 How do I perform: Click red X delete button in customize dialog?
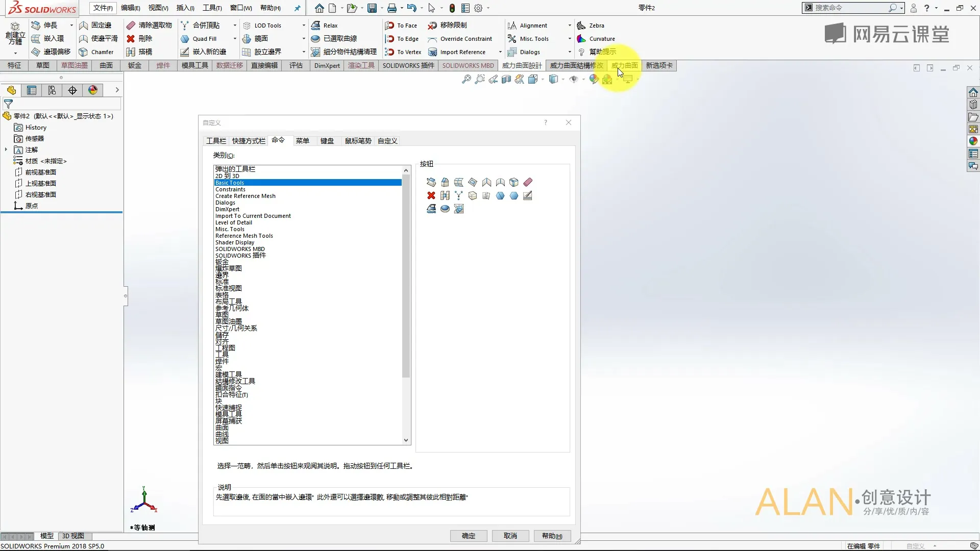pos(431,195)
